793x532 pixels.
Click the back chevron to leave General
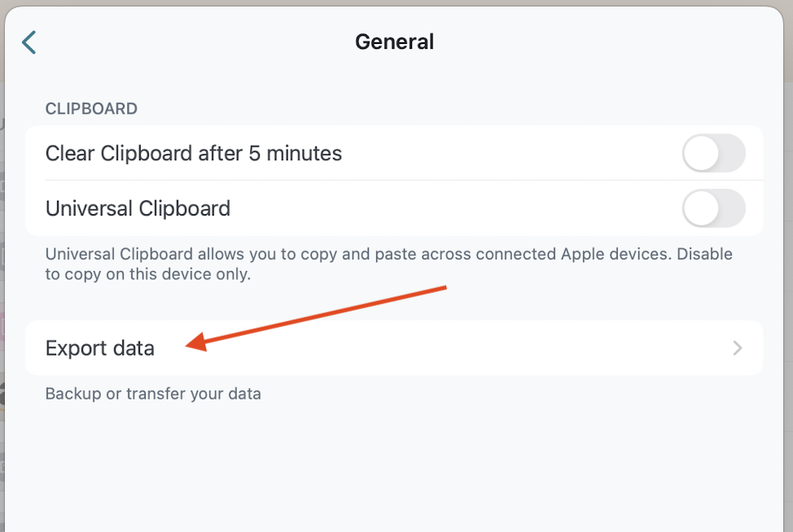tap(30, 41)
